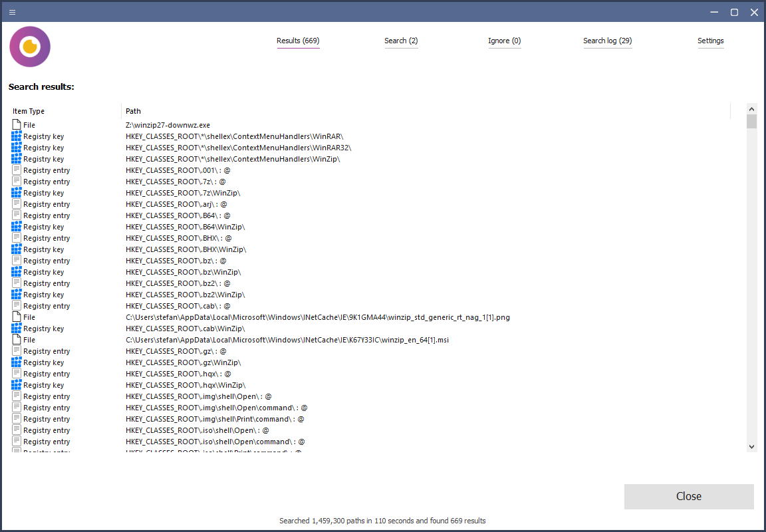Viewport: 766px width, 532px height.
Task: Sort by Item Type column header
Action: click(29, 111)
